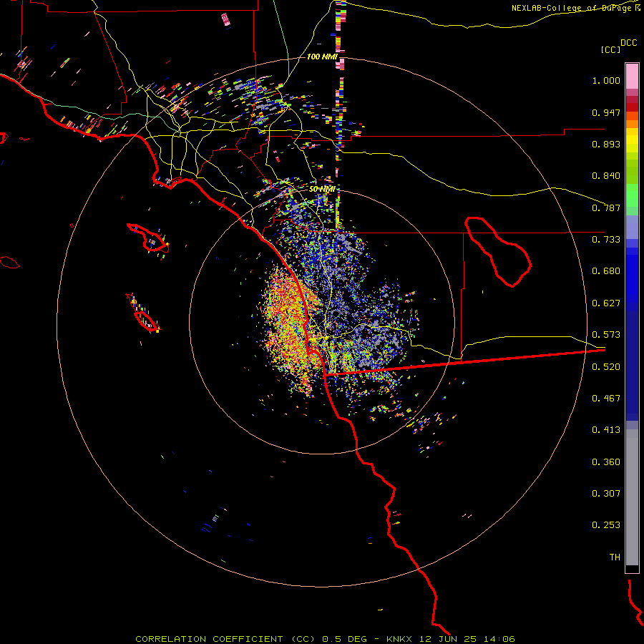Image resolution: width=644 pixels, height=644 pixels.
Task: Click the 0.253 legend value
Action: coord(606,525)
